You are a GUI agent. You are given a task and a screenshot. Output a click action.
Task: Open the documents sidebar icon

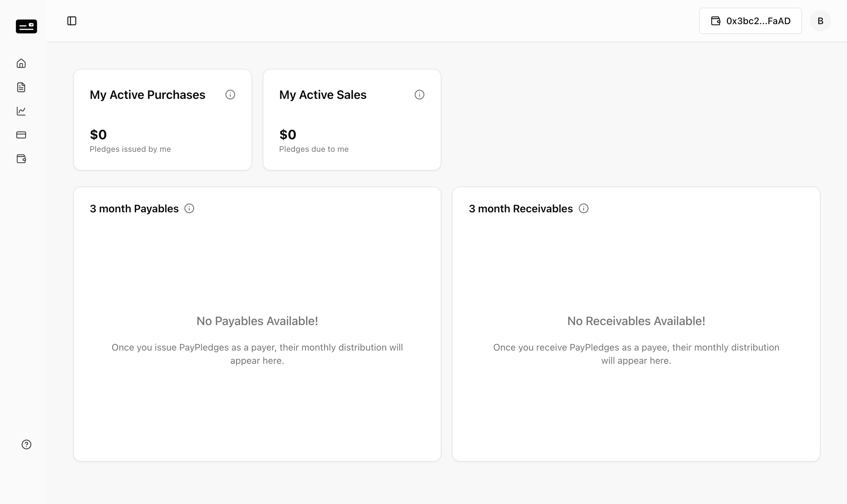click(x=21, y=87)
